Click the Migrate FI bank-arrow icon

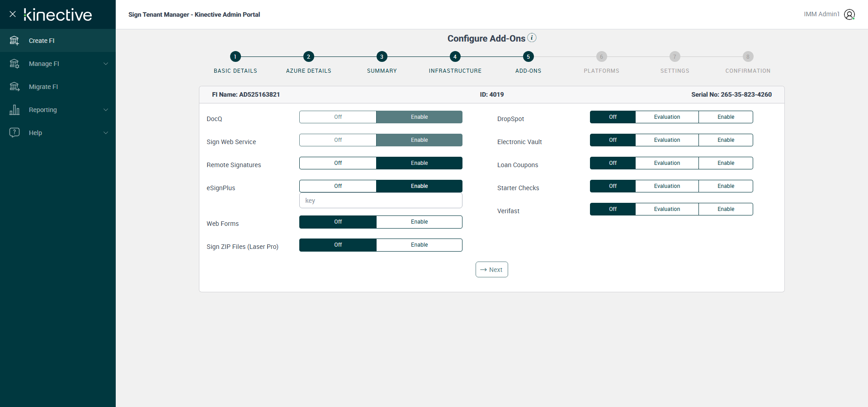14,87
